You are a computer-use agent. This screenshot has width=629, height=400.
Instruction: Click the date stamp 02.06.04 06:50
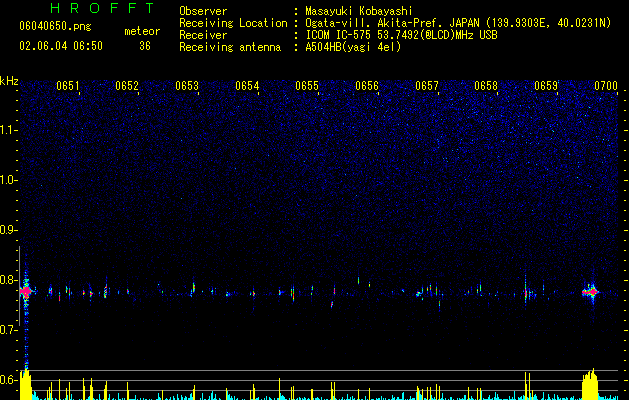61,46
